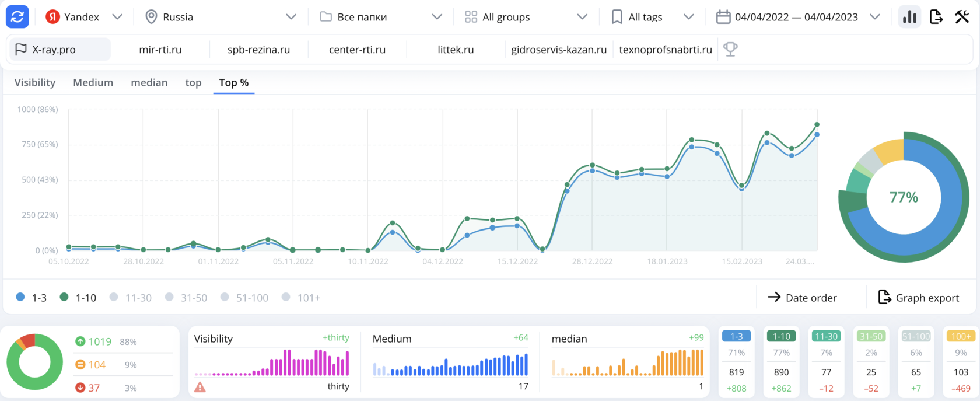Click the trophy icon after competitor list
The image size is (980, 401).
tap(730, 50)
